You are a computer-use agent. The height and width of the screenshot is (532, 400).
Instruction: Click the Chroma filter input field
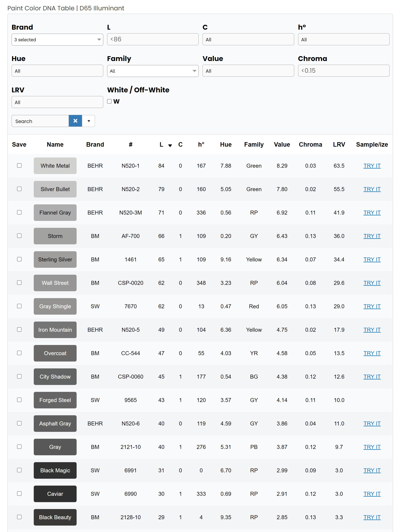pos(343,71)
